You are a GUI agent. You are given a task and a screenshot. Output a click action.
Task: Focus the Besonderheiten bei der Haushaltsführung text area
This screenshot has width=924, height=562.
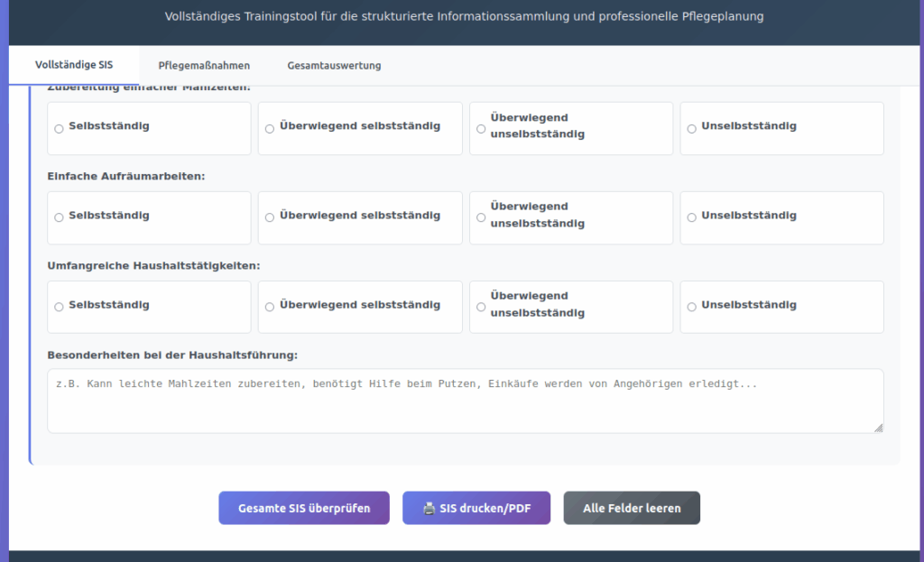point(465,401)
